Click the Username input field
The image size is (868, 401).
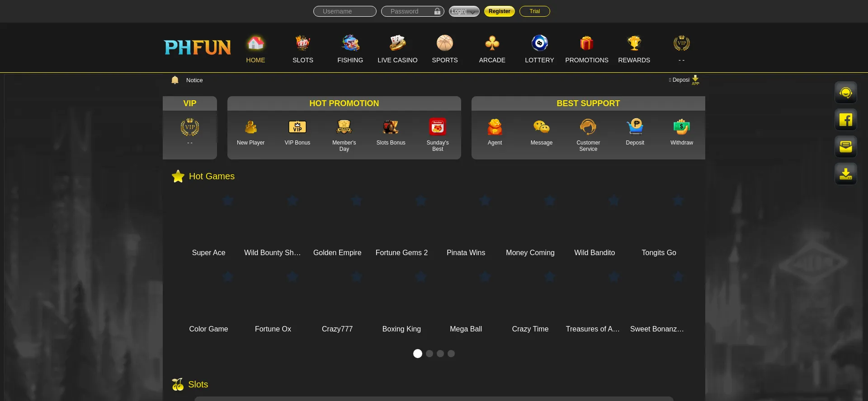(345, 11)
